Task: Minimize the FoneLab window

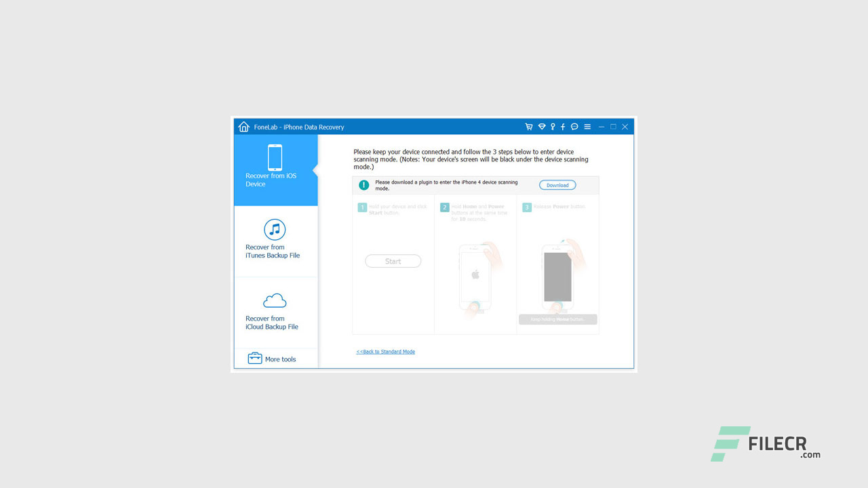Action: pos(601,127)
